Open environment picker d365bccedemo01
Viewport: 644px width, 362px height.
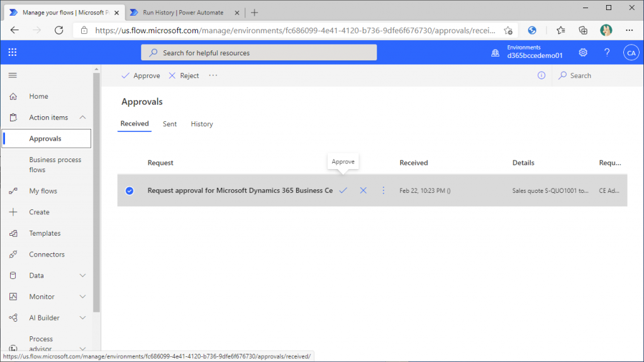tap(527, 52)
